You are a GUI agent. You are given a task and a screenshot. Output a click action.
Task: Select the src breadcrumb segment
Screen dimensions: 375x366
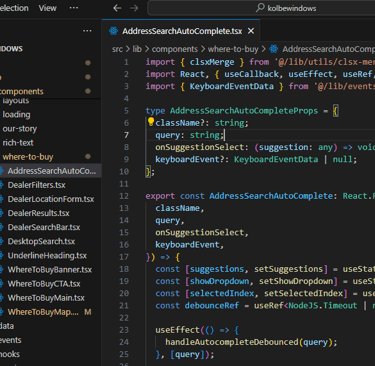coord(117,49)
